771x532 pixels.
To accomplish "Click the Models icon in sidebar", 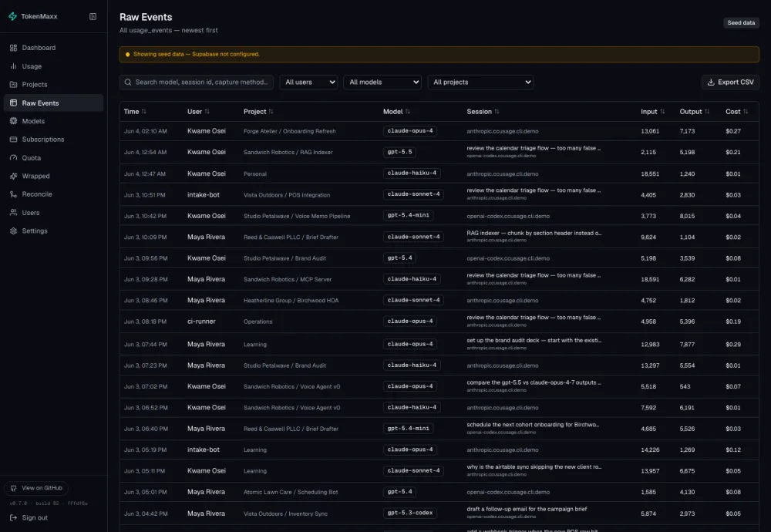I will point(13,121).
